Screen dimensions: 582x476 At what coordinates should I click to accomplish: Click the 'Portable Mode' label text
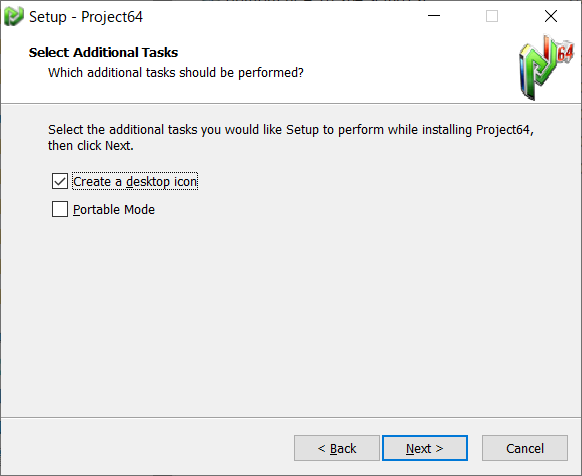[x=114, y=210]
